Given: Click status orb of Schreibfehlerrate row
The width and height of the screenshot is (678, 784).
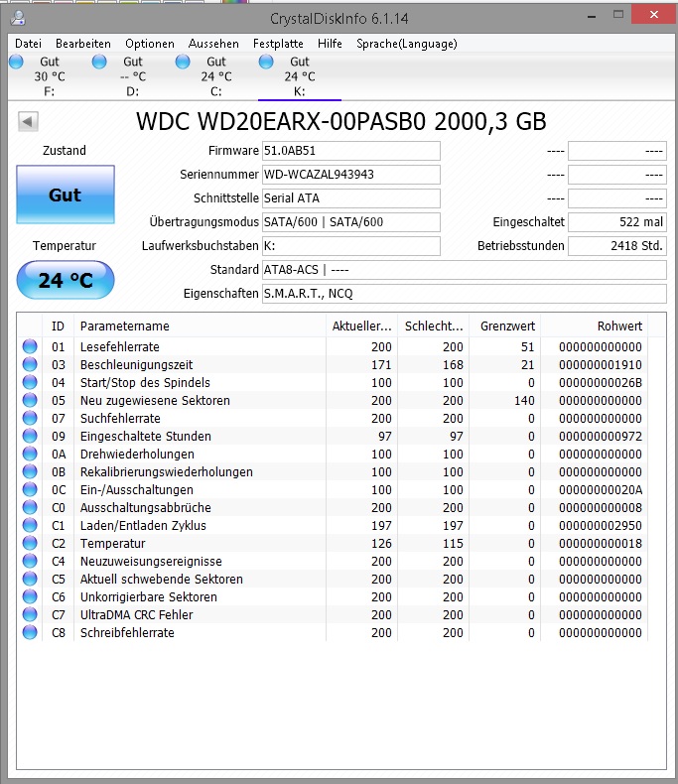Looking at the screenshot, I should [30, 632].
